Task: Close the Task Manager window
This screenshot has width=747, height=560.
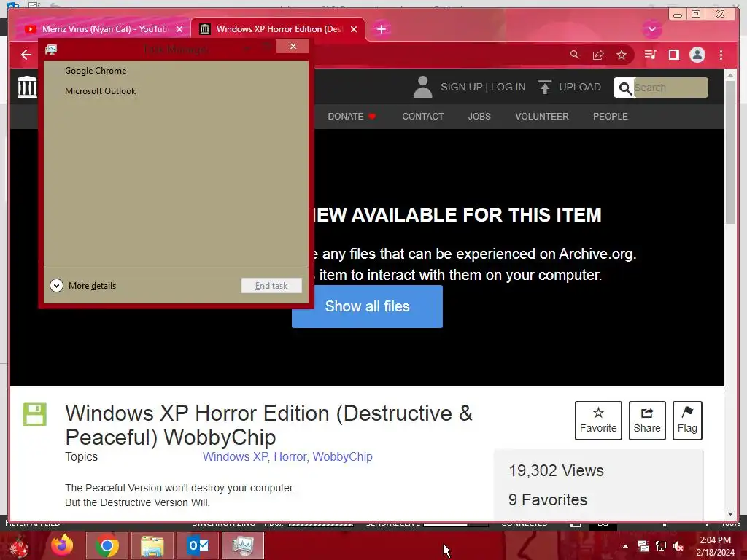Action: click(x=293, y=46)
